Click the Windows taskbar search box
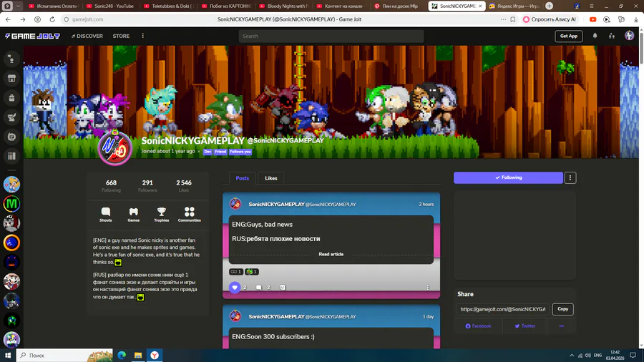 pos(64,355)
